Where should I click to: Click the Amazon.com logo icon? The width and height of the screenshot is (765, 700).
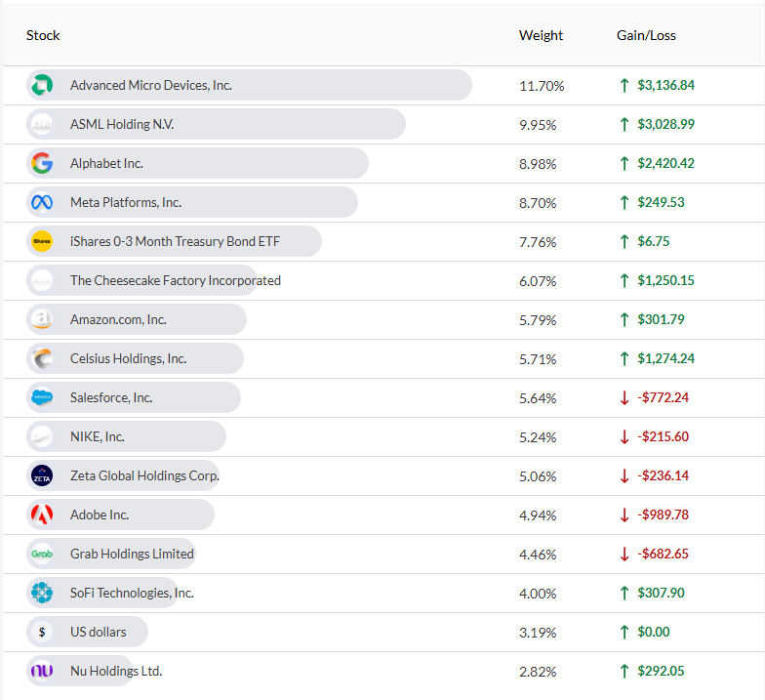[42, 319]
